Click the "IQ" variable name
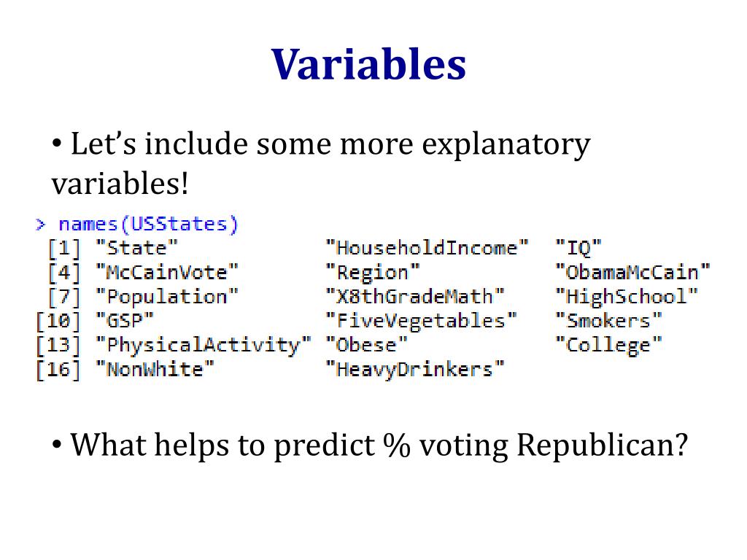Viewport: 747px width, 560px height. tap(578, 248)
